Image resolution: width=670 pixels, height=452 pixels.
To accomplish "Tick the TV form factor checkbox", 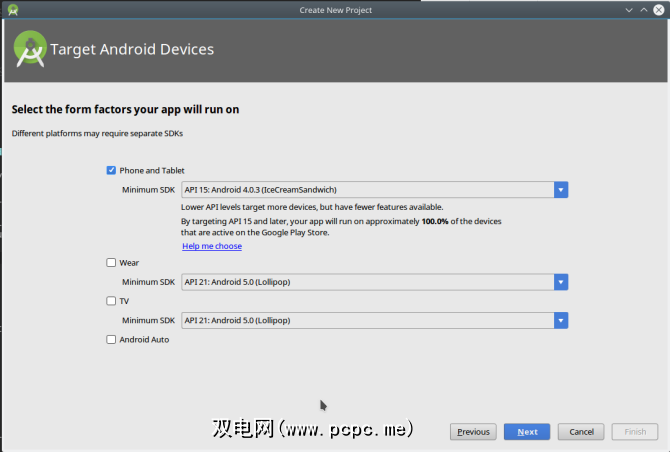I will (111, 301).
